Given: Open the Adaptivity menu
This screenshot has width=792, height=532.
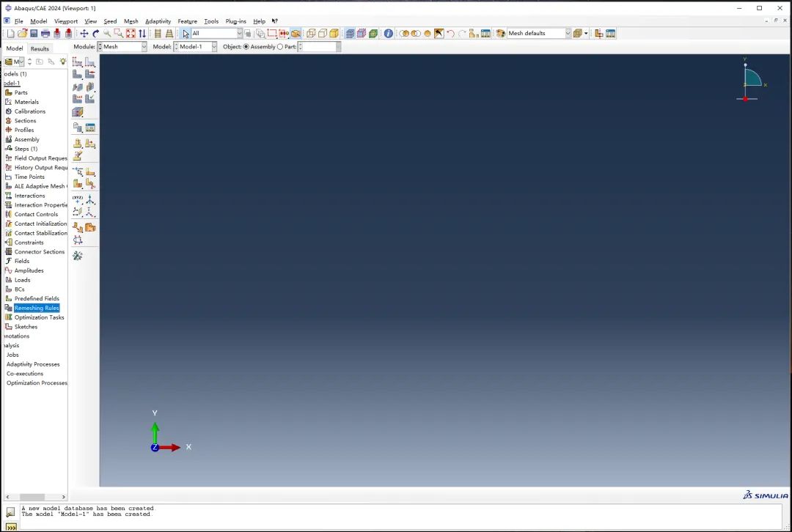Looking at the screenshot, I should coord(158,21).
